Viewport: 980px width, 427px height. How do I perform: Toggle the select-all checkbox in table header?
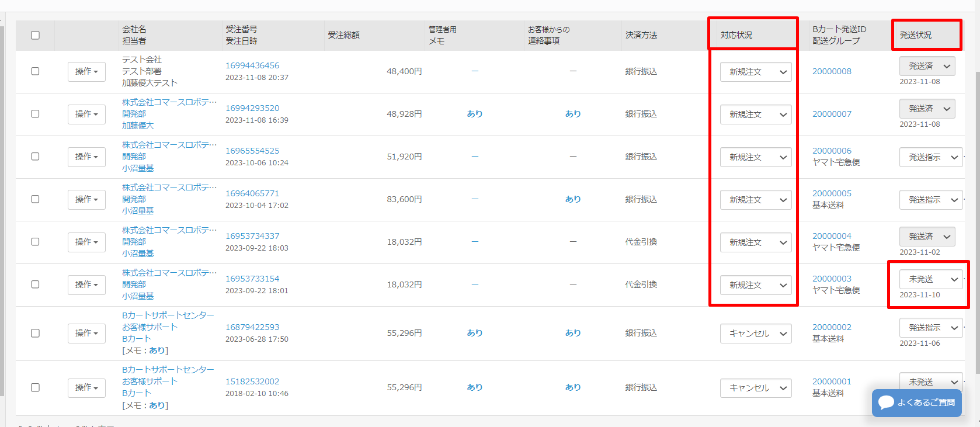[35, 35]
